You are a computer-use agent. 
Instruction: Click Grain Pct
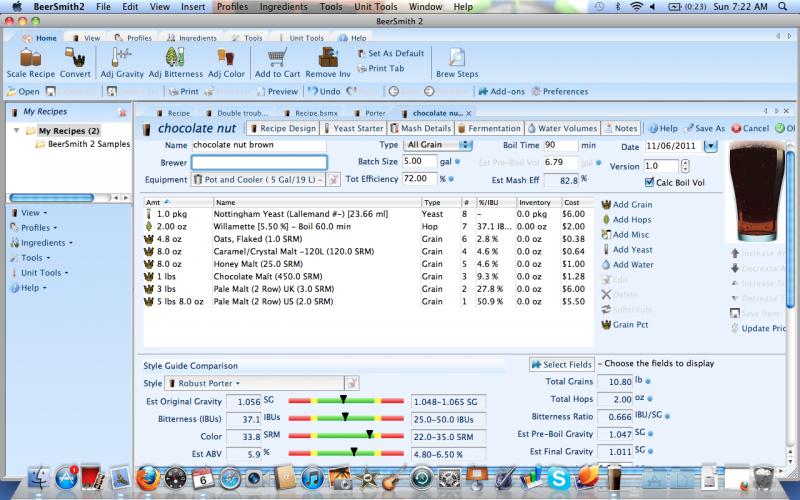(x=625, y=324)
